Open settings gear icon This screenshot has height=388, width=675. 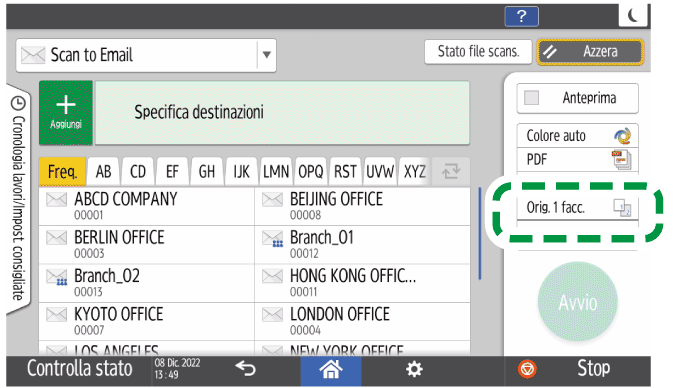point(414,369)
